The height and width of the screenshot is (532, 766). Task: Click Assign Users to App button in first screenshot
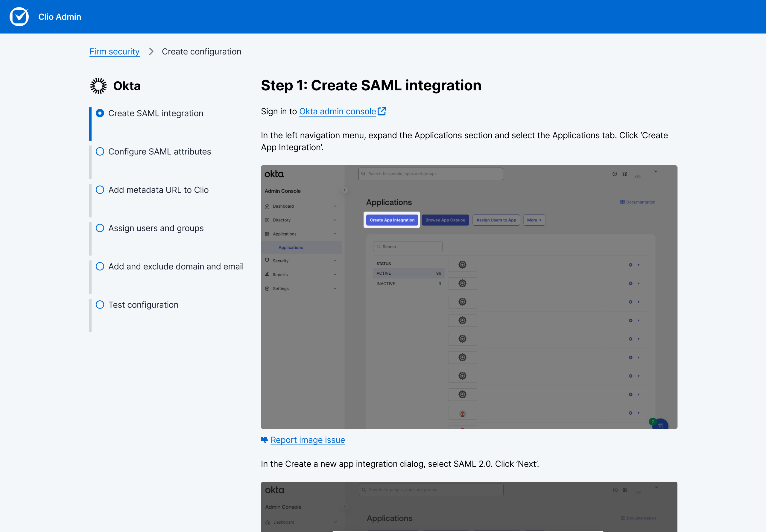[x=496, y=220]
